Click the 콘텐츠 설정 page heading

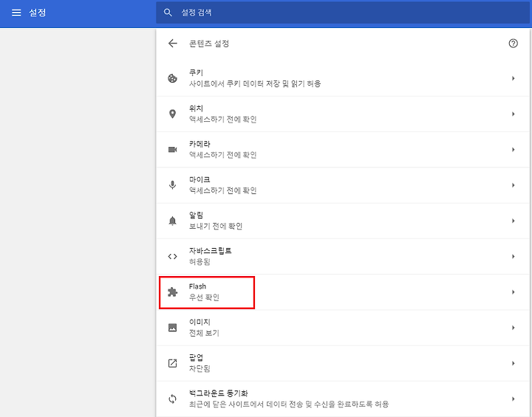pos(209,44)
